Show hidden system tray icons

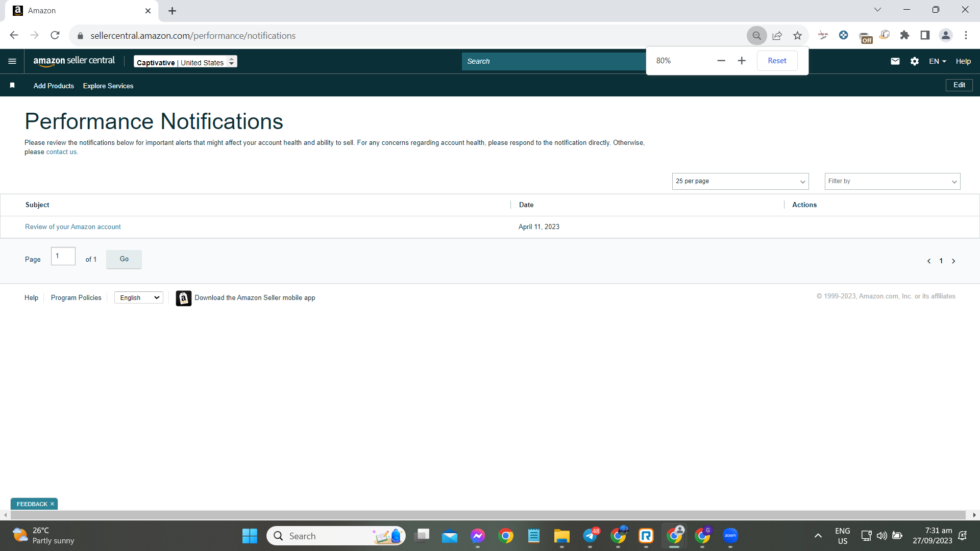click(x=818, y=536)
